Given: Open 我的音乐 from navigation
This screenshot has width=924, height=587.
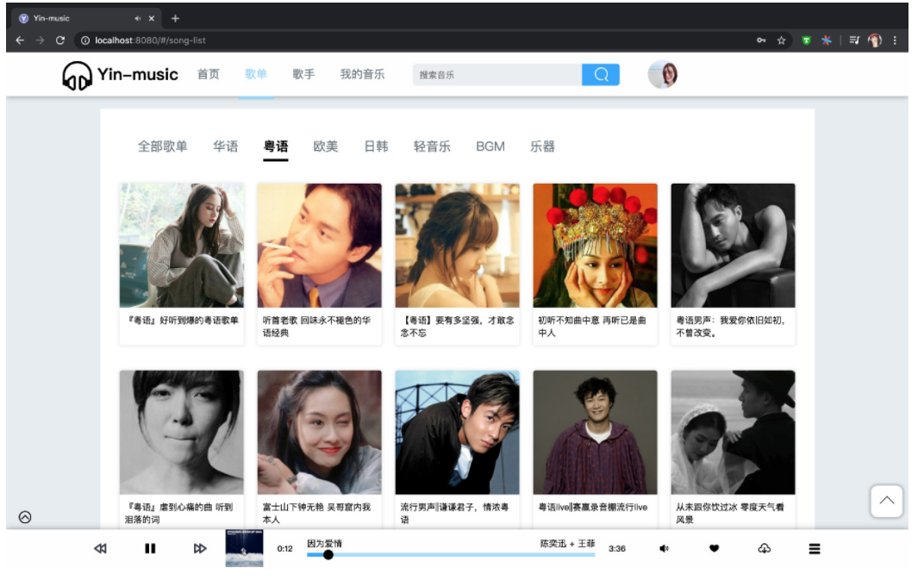Looking at the screenshot, I should 362,74.
